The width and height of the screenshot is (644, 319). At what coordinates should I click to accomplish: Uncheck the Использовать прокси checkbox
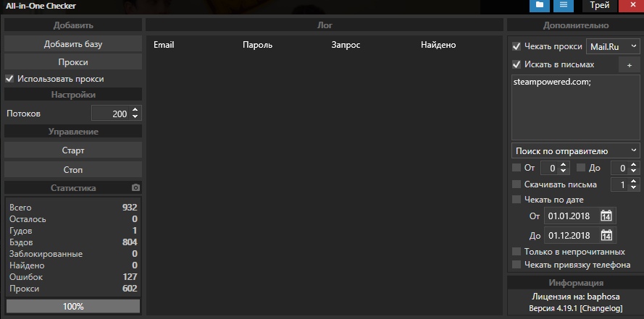click(x=10, y=79)
